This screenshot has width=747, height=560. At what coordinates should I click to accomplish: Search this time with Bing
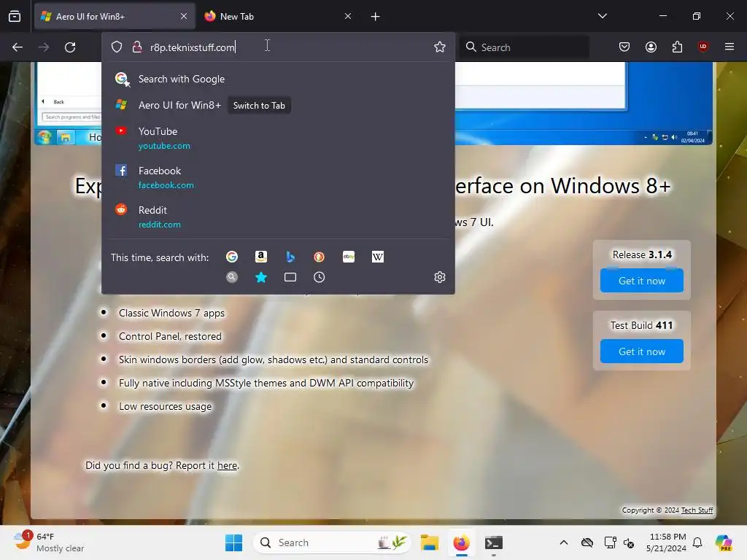point(290,257)
